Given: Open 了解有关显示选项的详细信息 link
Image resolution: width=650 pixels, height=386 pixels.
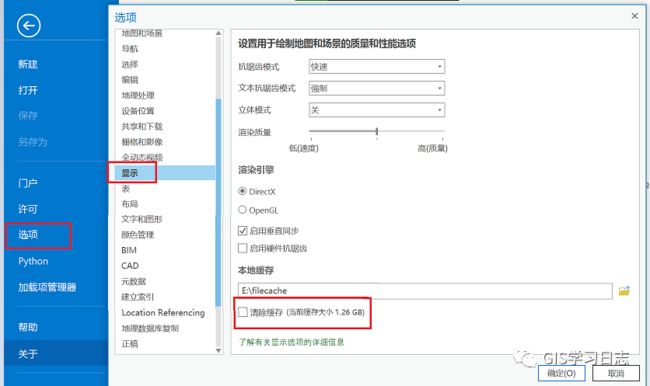Looking at the screenshot, I should (291, 342).
